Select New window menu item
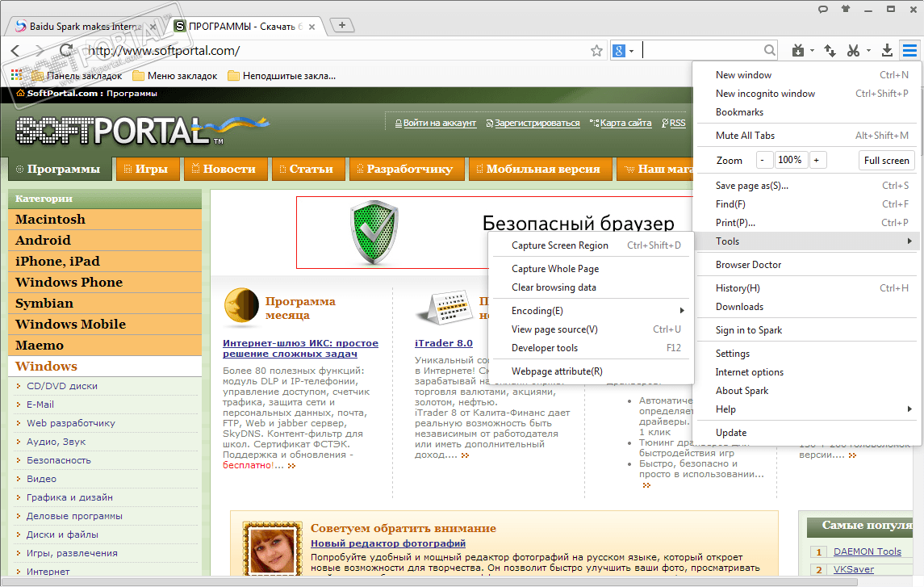 point(807,75)
